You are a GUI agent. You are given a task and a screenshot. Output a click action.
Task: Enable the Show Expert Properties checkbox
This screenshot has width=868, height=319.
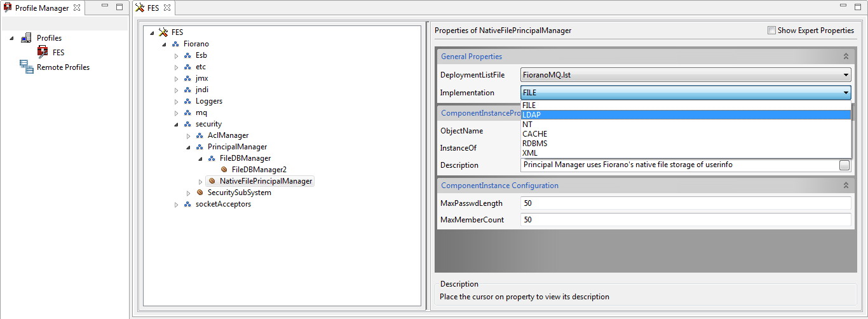point(771,31)
